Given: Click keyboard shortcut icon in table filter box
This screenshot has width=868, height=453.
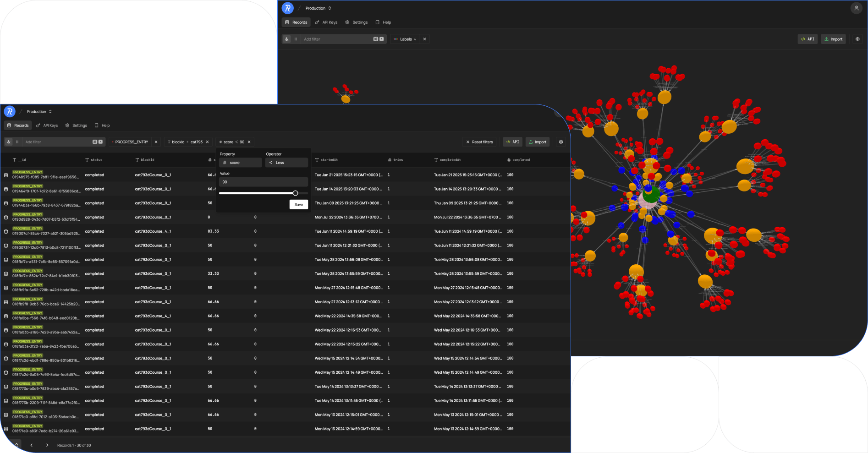Looking at the screenshot, I should pos(95,142).
